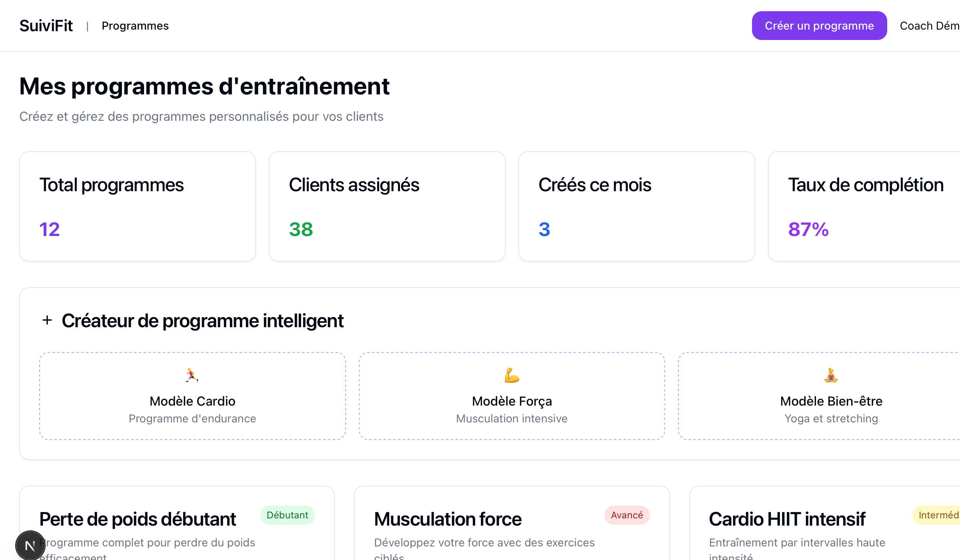This screenshot has height=560, width=960.
Task: Open the Total programmes stat card
Action: click(138, 206)
